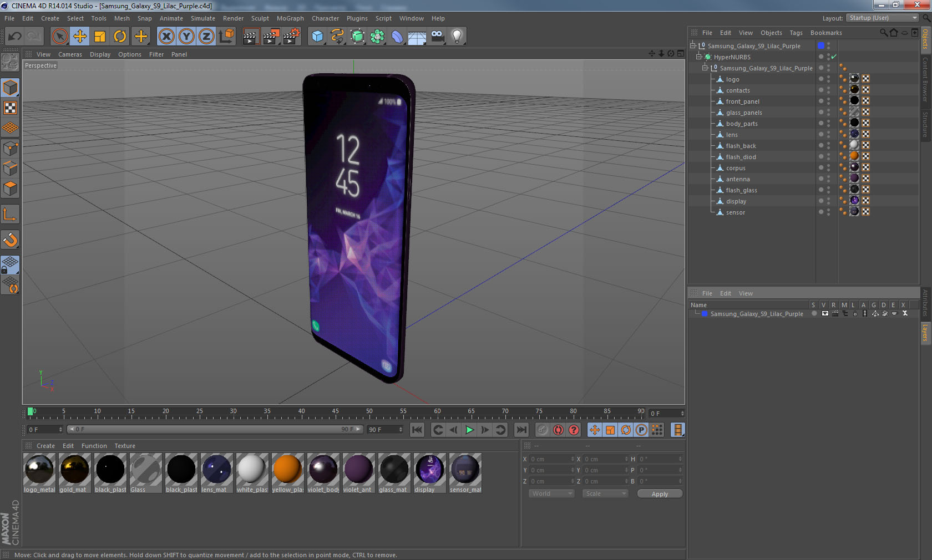This screenshot has height=560, width=932.
Task: Open the Layout Startup dropdown
Action: tap(882, 18)
